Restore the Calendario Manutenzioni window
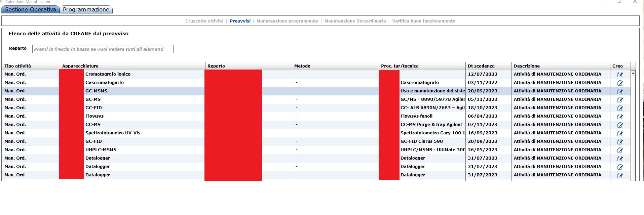This screenshot has width=644, height=215. [x=619, y=2]
